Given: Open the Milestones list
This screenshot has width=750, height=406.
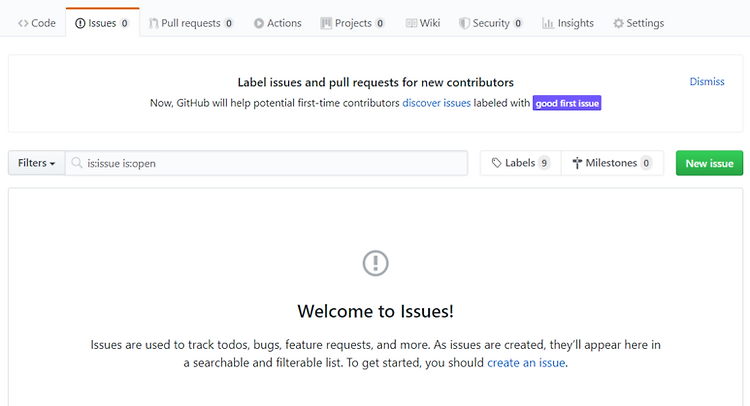Looking at the screenshot, I should point(612,163).
